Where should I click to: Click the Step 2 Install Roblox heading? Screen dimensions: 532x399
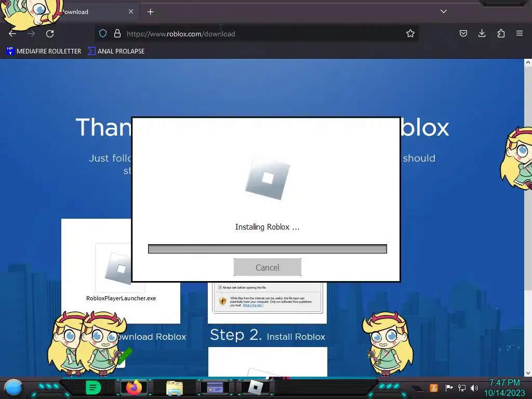point(268,335)
